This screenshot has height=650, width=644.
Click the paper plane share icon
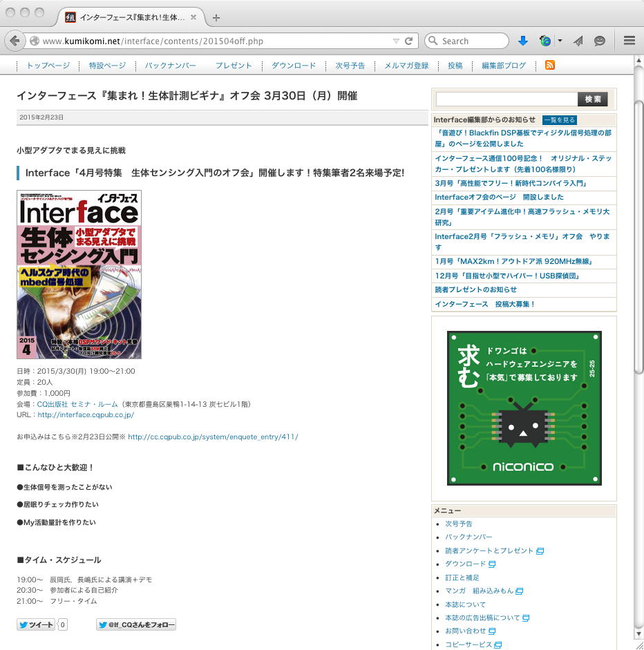pyautogui.click(x=578, y=41)
